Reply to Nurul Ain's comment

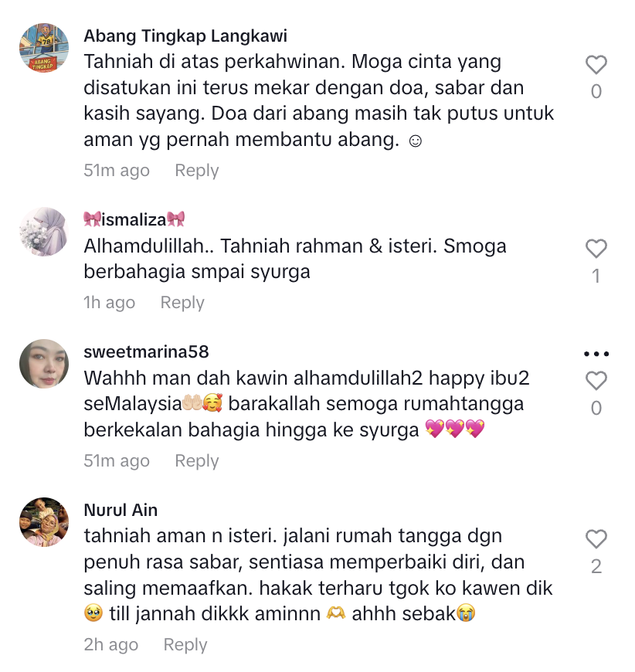pyautogui.click(x=185, y=645)
